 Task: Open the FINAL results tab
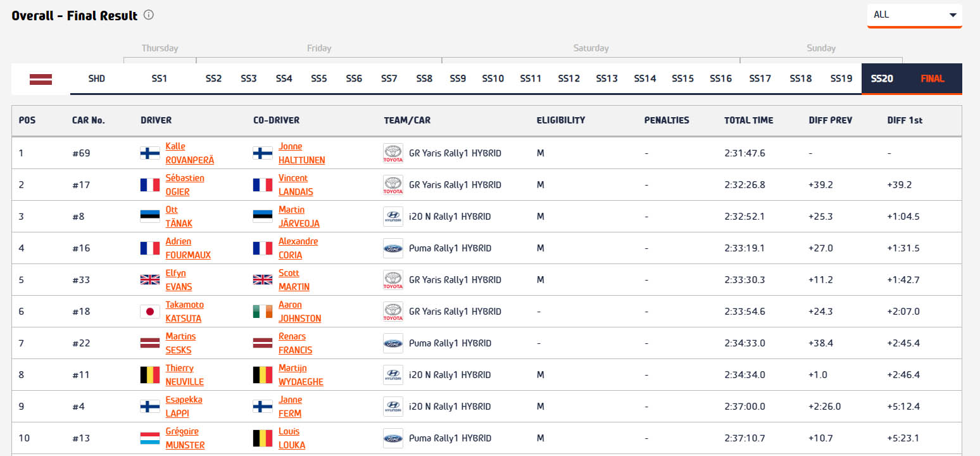pos(933,79)
